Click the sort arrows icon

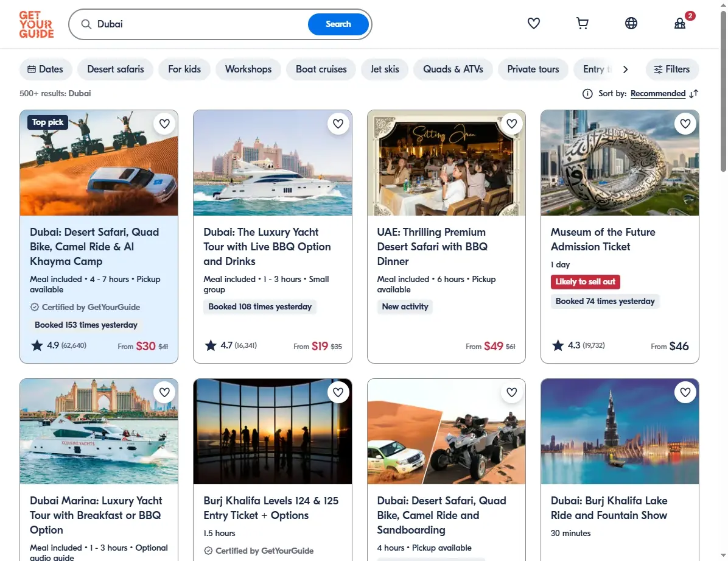694,94
